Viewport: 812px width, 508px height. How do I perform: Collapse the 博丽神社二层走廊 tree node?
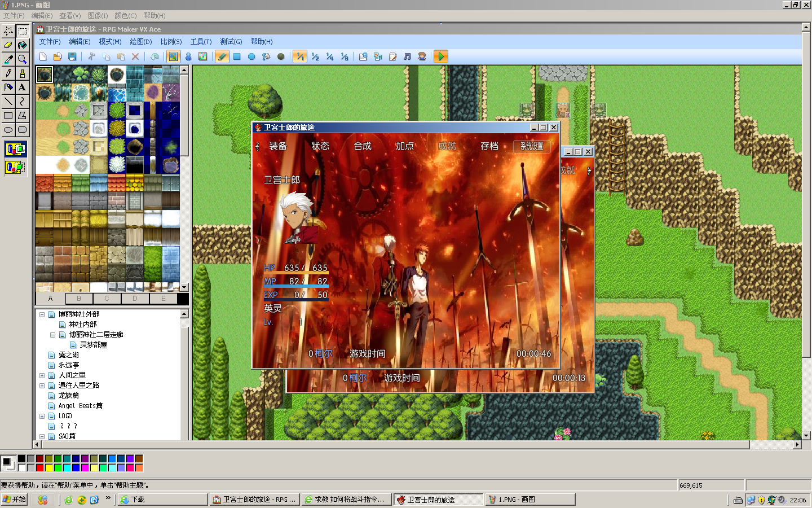click(x=52, y=335)
